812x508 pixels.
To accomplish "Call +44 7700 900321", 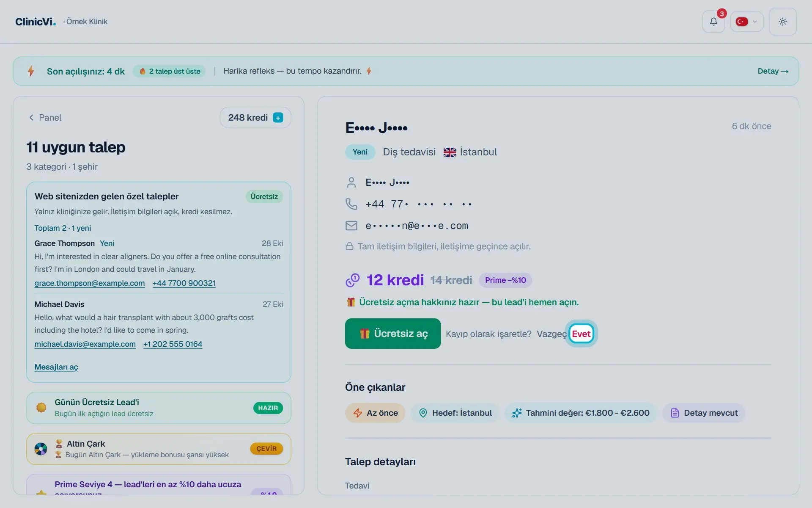I will [x=184, y=283].
